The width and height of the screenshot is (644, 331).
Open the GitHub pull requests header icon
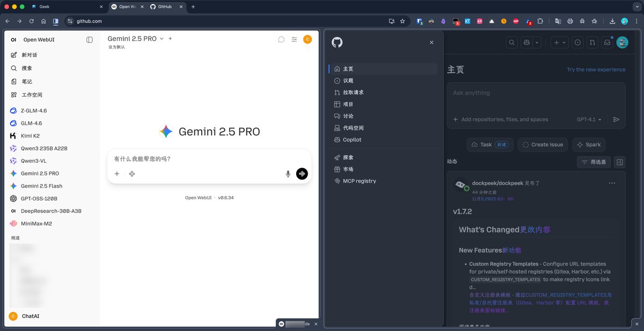pos(592,42)
